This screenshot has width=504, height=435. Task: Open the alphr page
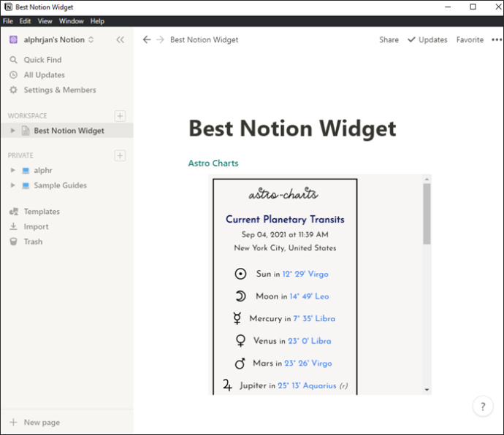43,170
